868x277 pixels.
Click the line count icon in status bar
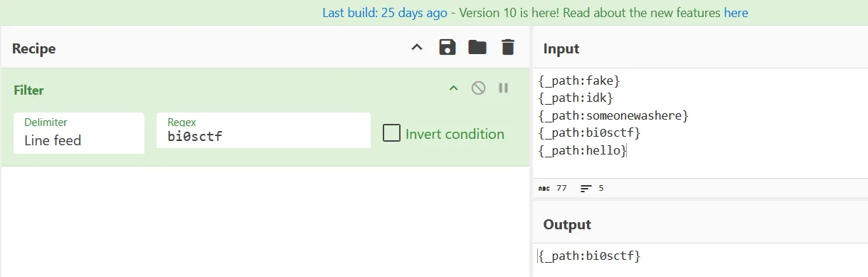click(586, 189)
